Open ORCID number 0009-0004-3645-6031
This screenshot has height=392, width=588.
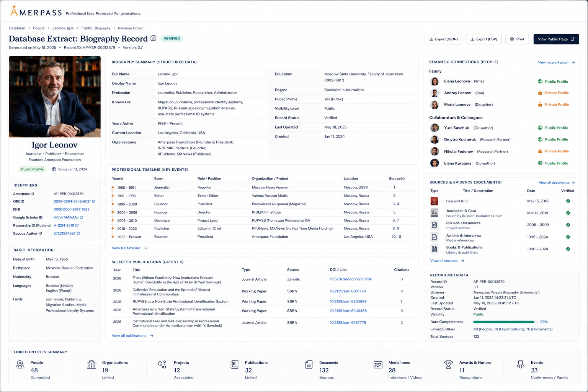(72, 201)
